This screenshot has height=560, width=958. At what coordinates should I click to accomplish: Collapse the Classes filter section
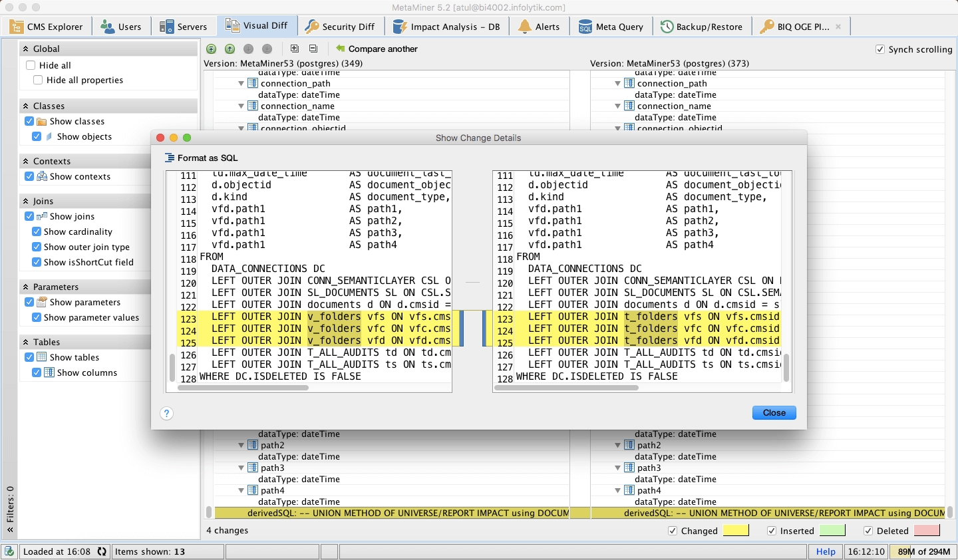pyautogui.click(x=26, y=106)
